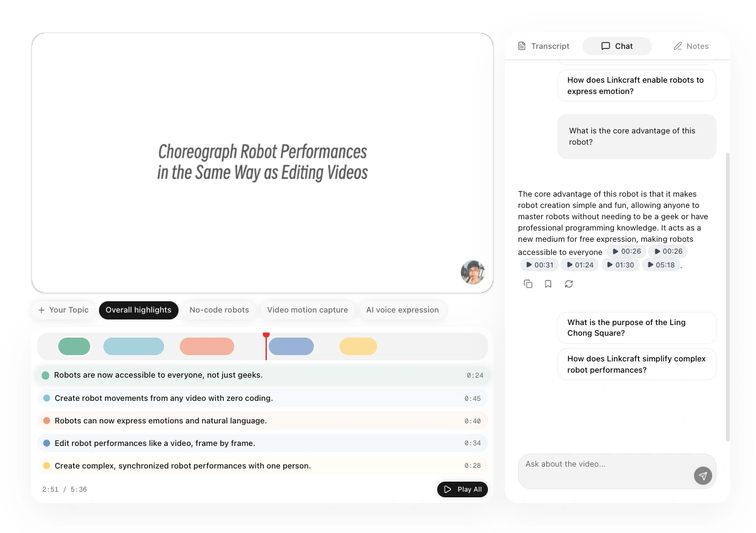Viewport: 756px width, 533px height.
Task: Copy the chat answer with copy icon
Action: (x=528, y=284)
